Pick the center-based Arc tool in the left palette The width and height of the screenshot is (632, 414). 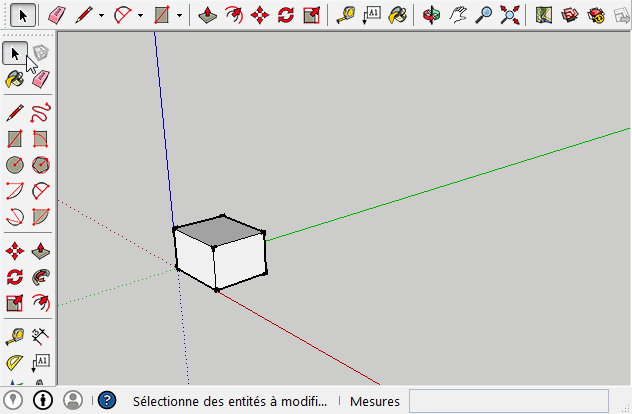pos(15,191)
